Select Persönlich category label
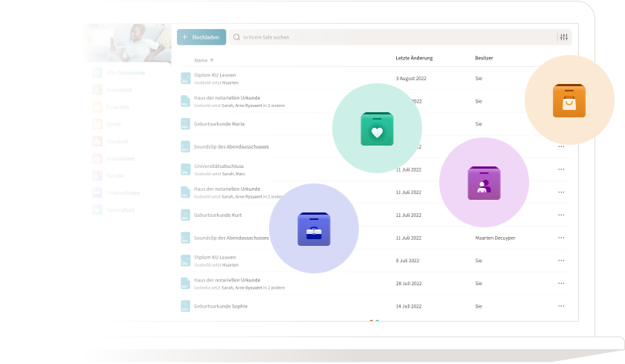625x364 pixels. click(119, 90)
